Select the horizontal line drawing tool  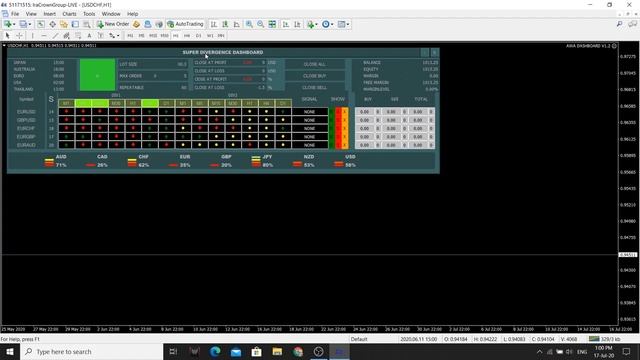tap(44, 36)
